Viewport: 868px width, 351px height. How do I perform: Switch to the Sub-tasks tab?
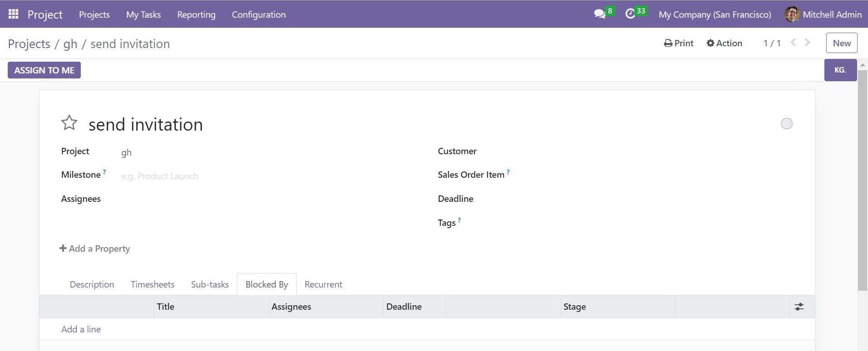pyautogui.click(x=210, y=284)
